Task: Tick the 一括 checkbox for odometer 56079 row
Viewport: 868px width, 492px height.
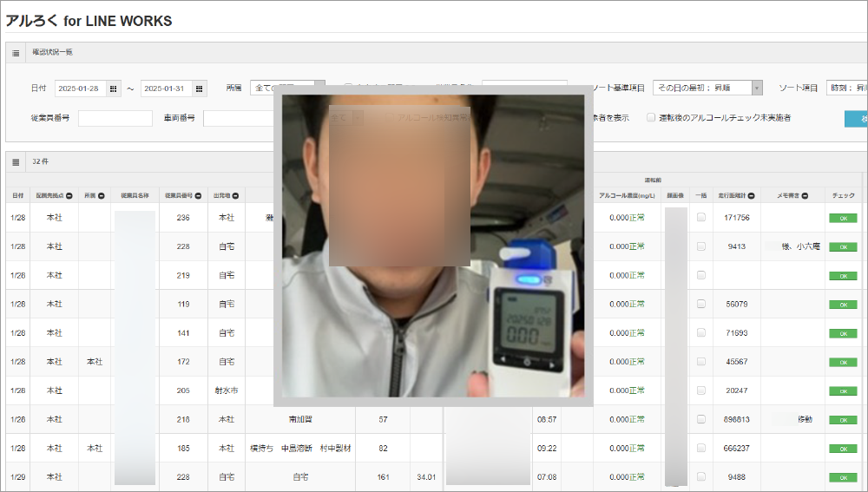Action: (700, 305)
